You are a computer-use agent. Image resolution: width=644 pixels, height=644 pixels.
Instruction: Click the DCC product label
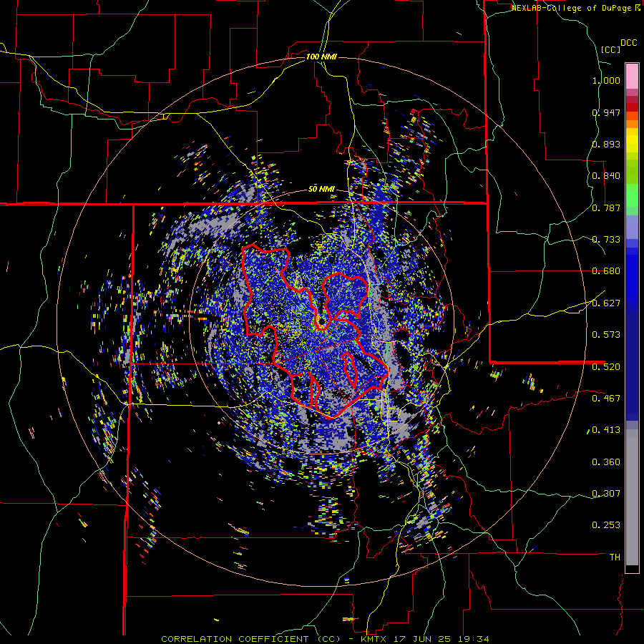tap(628, 43)
